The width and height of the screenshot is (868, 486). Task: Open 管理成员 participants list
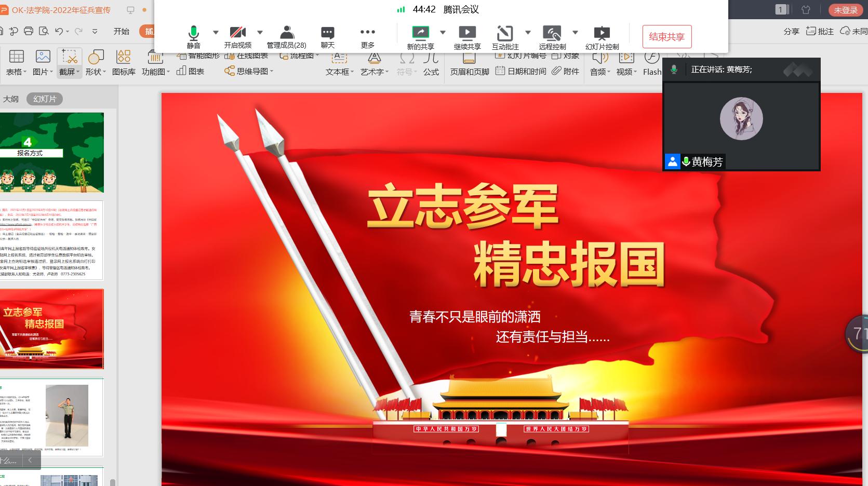pos(286,36)
